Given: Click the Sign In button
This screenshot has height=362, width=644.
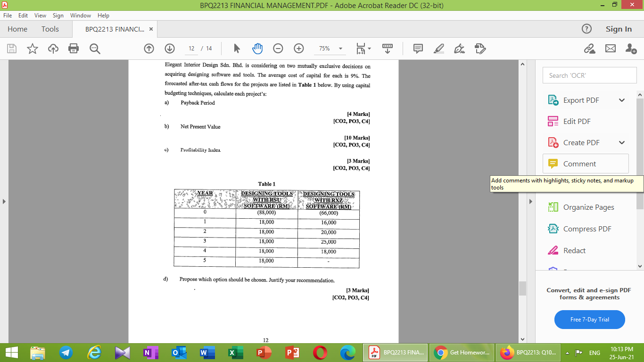Looking at the screenshot, I should 618,29.
